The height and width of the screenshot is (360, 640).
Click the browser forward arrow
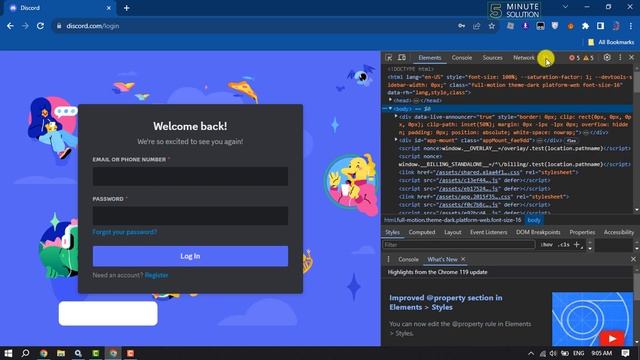(x=25, y=26)
